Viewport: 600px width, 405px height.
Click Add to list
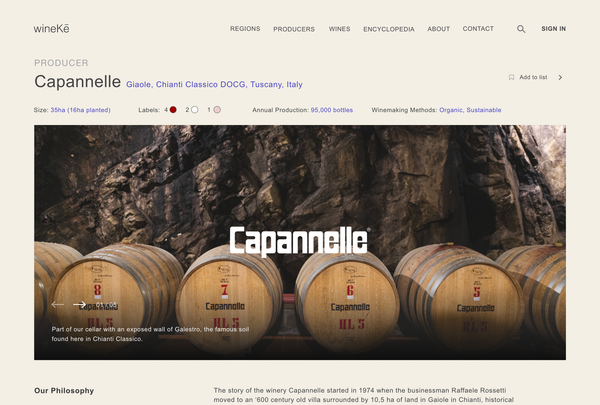tap(533, 77)
